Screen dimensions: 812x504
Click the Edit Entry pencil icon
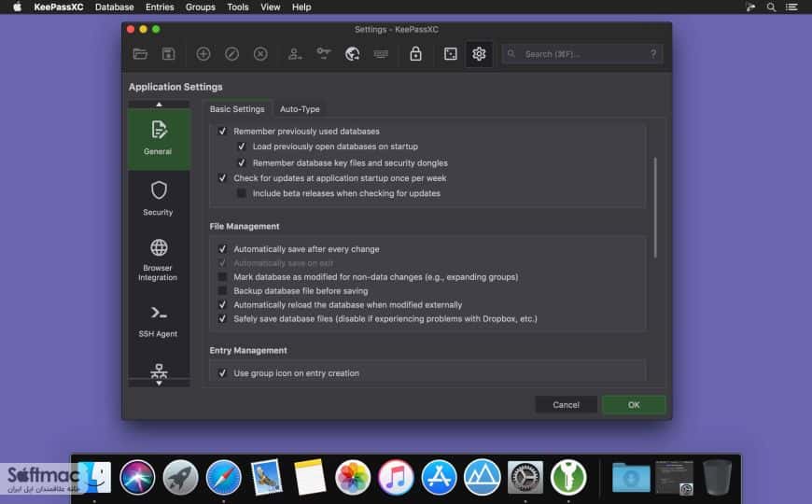(x=232, y=54)
